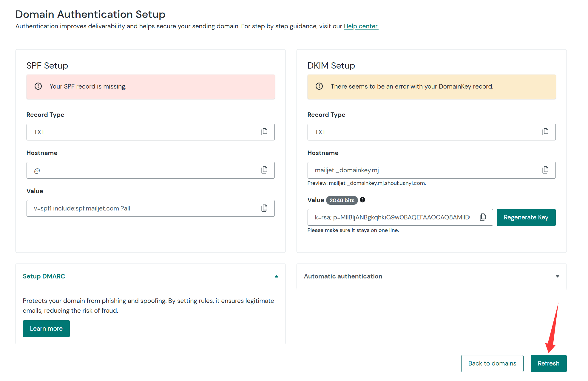The image size is (588, 381).
Task: Copy the SPF Hostname @ value
Action: (264, 170)
